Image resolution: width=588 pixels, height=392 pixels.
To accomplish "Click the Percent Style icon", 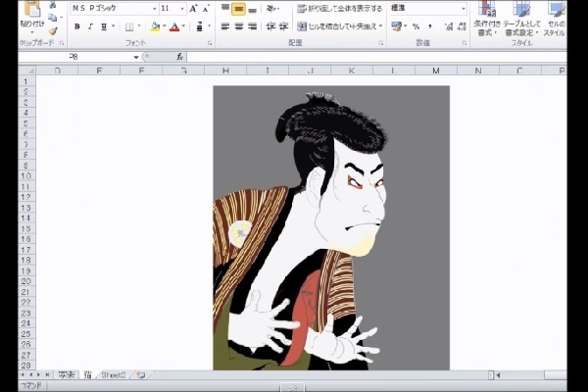I will (416, 26).
